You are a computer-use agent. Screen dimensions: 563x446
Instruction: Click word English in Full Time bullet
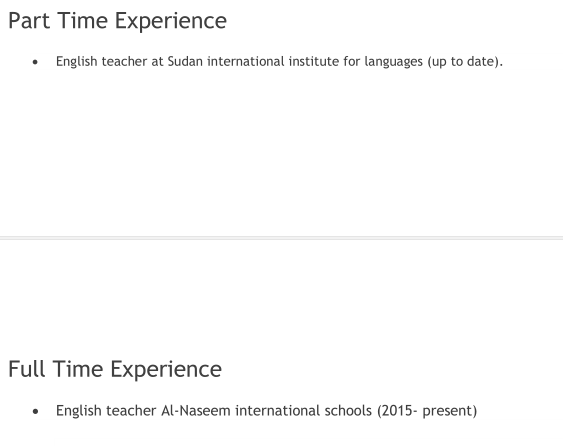[79, 411]
